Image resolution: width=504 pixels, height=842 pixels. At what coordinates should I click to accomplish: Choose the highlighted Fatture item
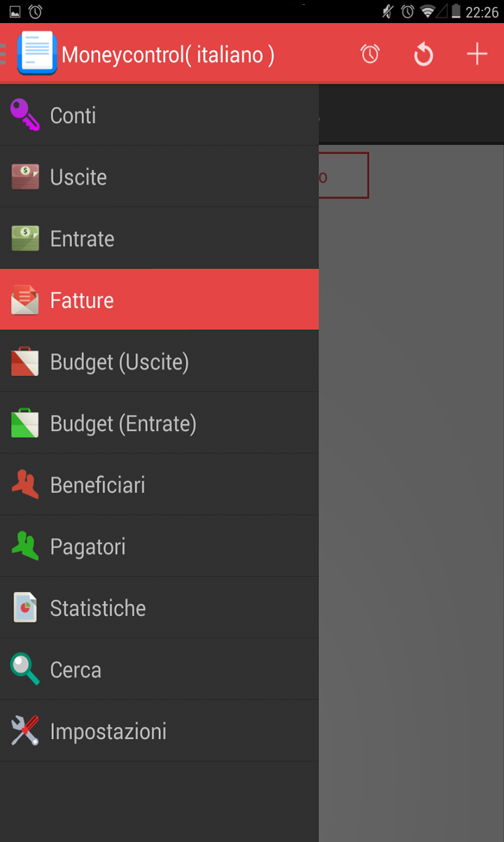(159, 300)
